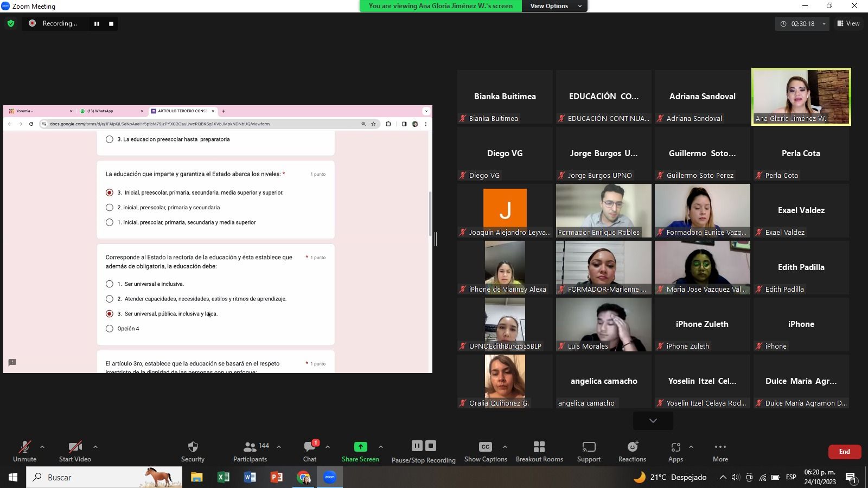868x488 pixels.
Task: Open the View layout menu
Action: (848, 24)
